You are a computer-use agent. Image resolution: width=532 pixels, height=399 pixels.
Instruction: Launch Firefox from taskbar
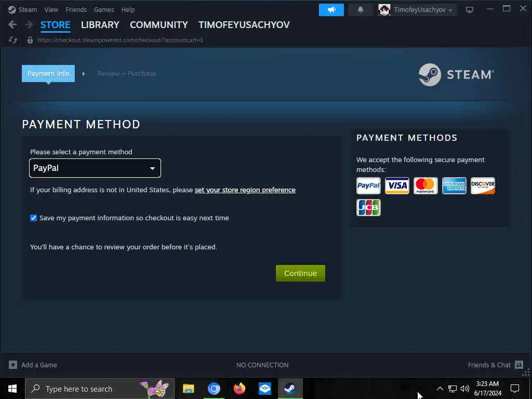click(x=239, y=389)
